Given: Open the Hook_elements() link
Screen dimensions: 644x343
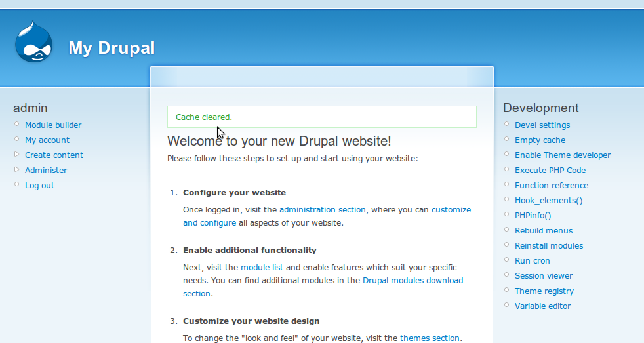Looking at the screenshot, I should 549,201.
